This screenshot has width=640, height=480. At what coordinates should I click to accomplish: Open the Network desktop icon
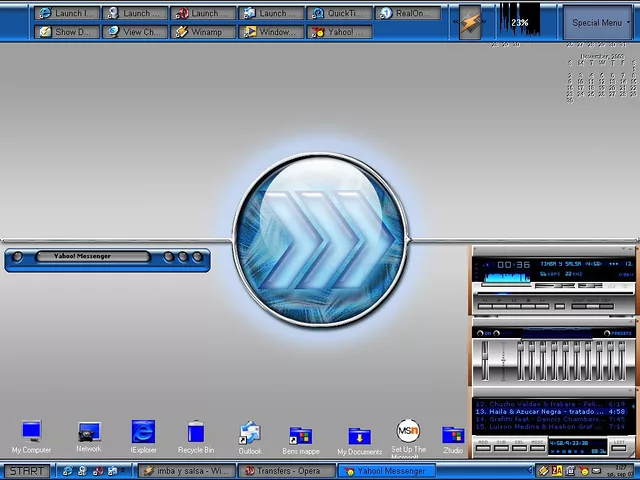tap(89, 432)
